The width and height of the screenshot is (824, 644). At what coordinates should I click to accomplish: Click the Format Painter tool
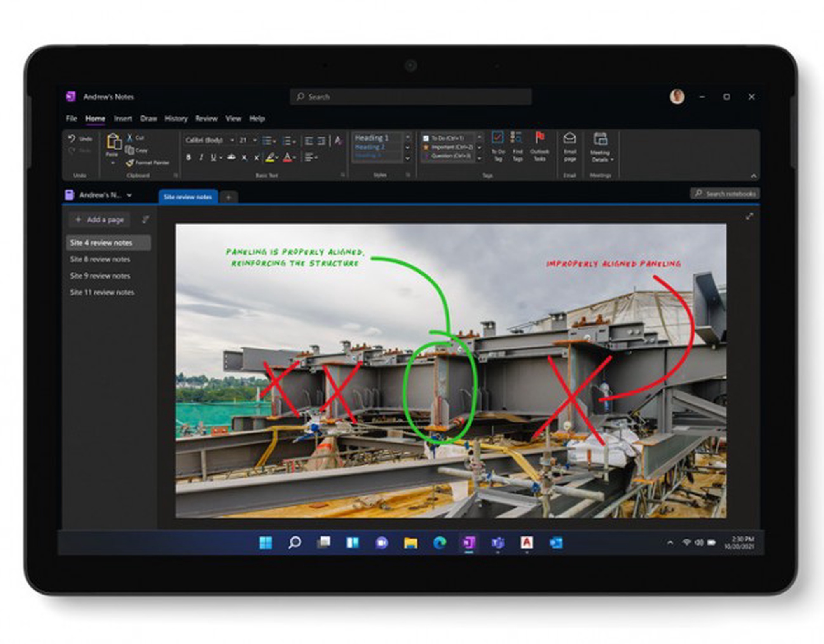pyautogui.click(x=147, y=163)
